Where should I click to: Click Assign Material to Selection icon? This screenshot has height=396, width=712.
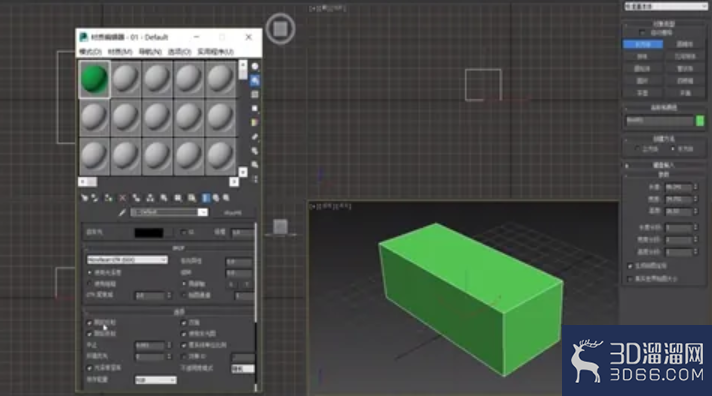109,198
